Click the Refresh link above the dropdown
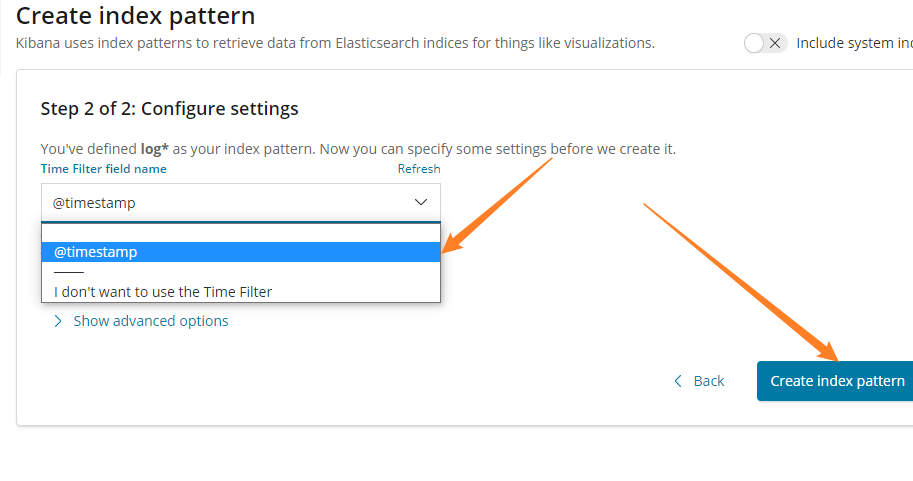913x481 pixels. 418,169
